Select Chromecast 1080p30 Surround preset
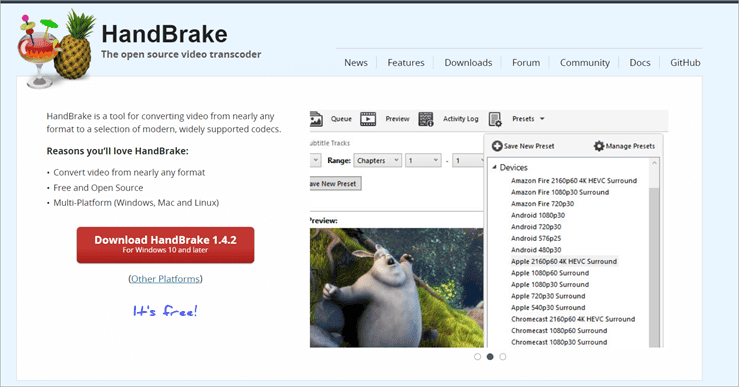Viewport: 739px width, 387px height. click(559, 342)
